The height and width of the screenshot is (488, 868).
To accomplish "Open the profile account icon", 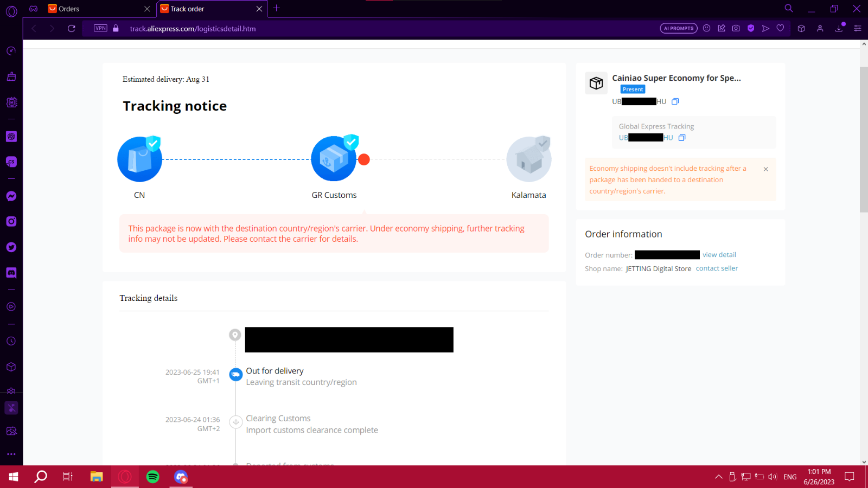I will [820, 28].
